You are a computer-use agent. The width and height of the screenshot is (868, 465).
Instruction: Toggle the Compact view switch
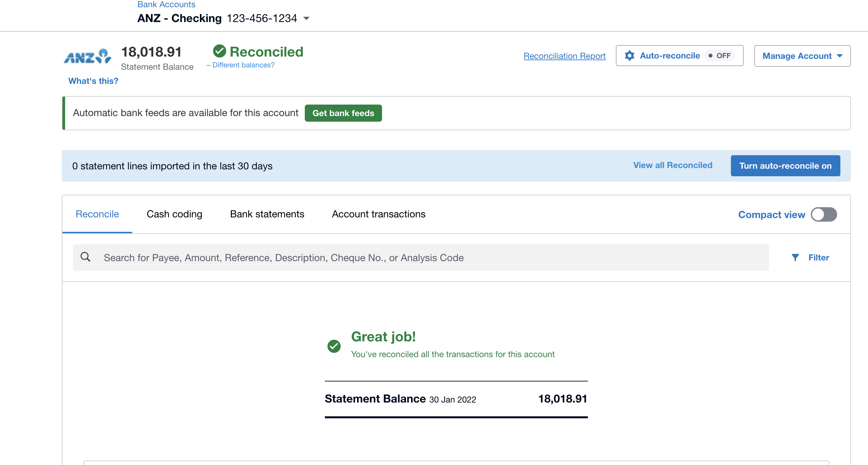824,214
